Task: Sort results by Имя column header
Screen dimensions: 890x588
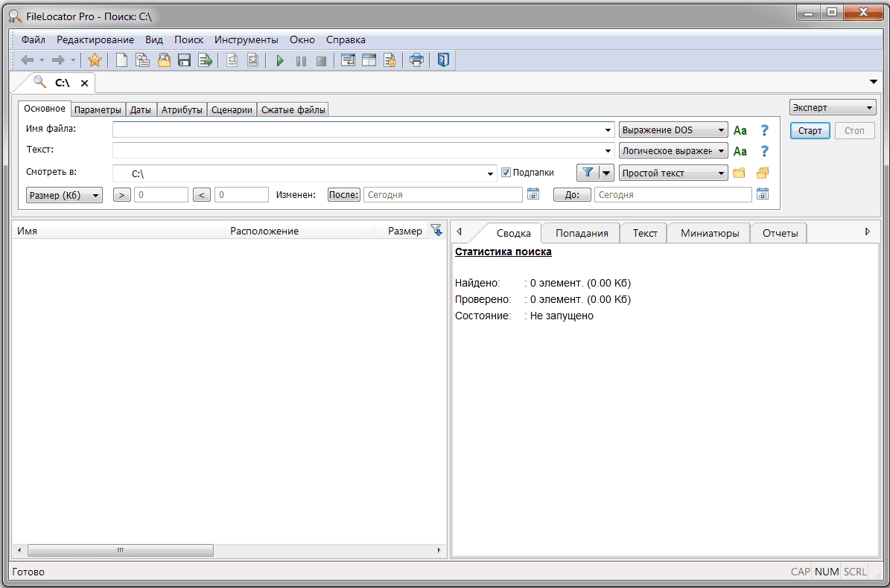Action: 118,231
